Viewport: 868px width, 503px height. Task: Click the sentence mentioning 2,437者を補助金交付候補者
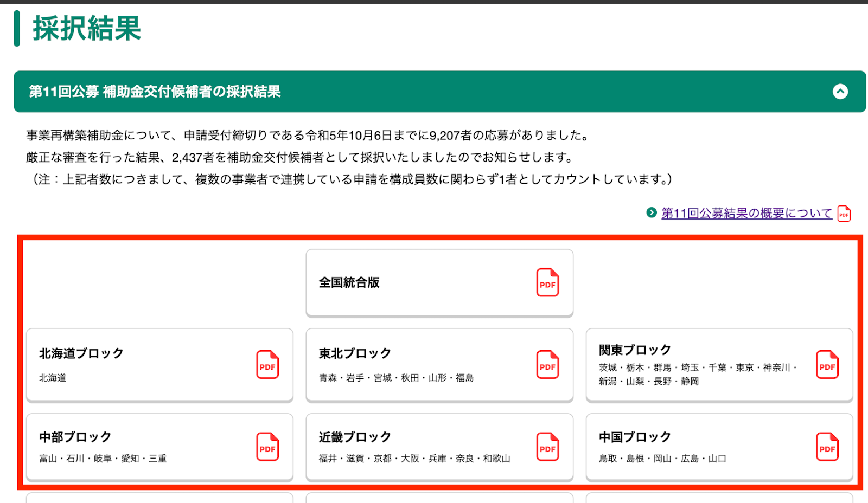[x=300, y=158]
